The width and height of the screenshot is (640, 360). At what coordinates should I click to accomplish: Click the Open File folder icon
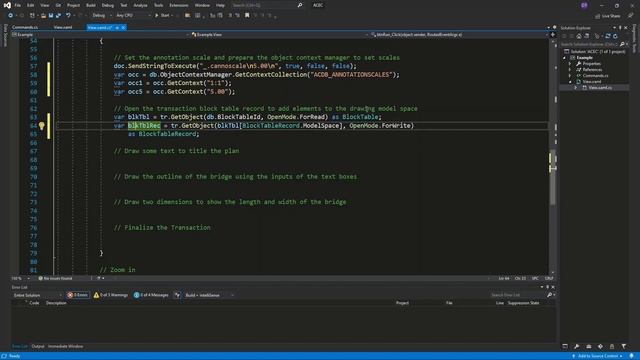coord(43,16)
